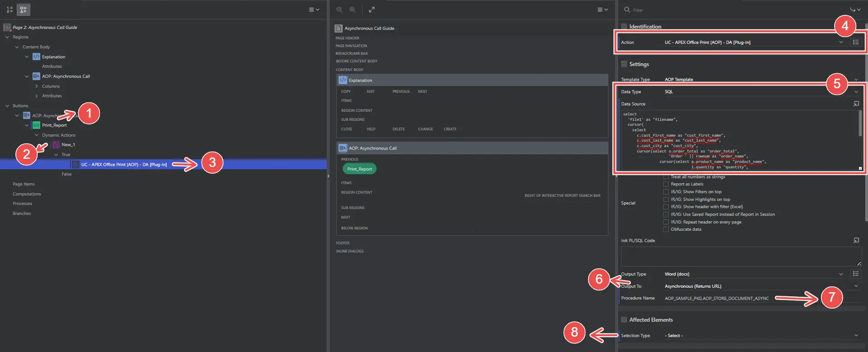Screen dimensions: 868x352
Task: Enable Report as Labels checkbox
Action: click(x=666, y=184)
